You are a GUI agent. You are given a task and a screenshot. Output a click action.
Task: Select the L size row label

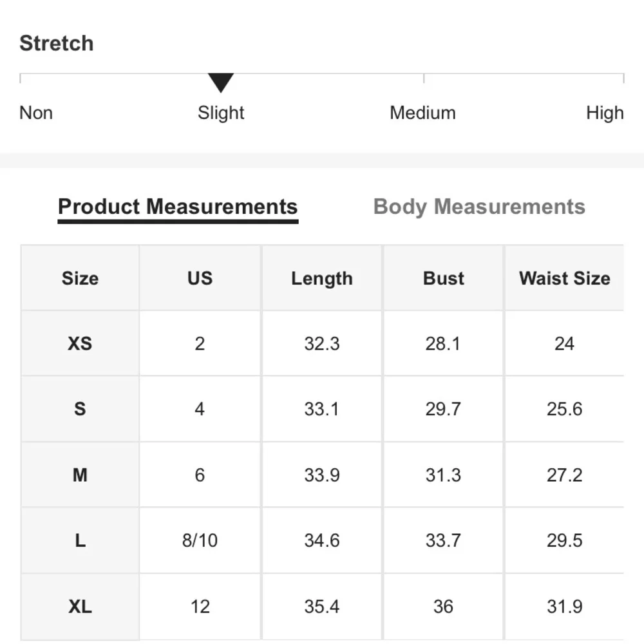coord(80,540)
